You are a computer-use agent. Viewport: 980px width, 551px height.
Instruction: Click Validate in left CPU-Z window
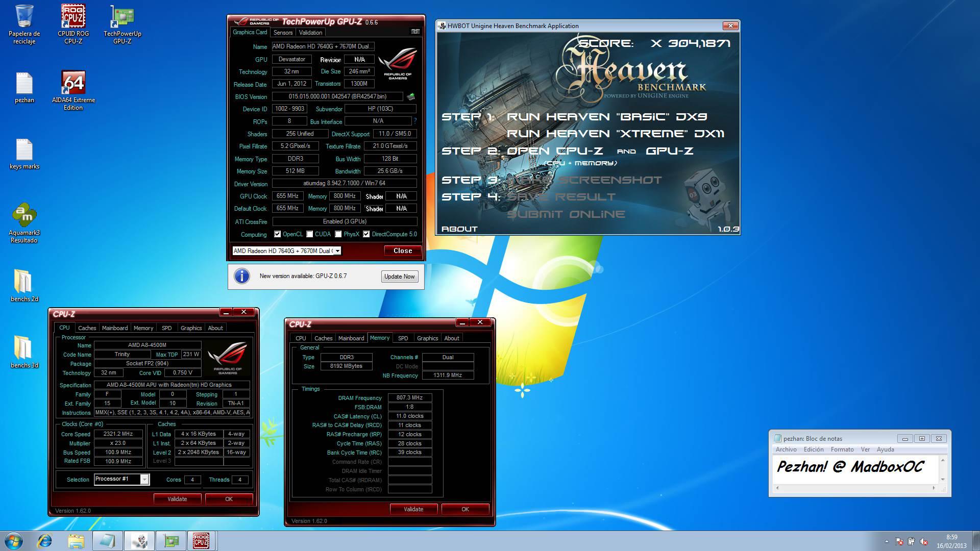tap(177, 499)
